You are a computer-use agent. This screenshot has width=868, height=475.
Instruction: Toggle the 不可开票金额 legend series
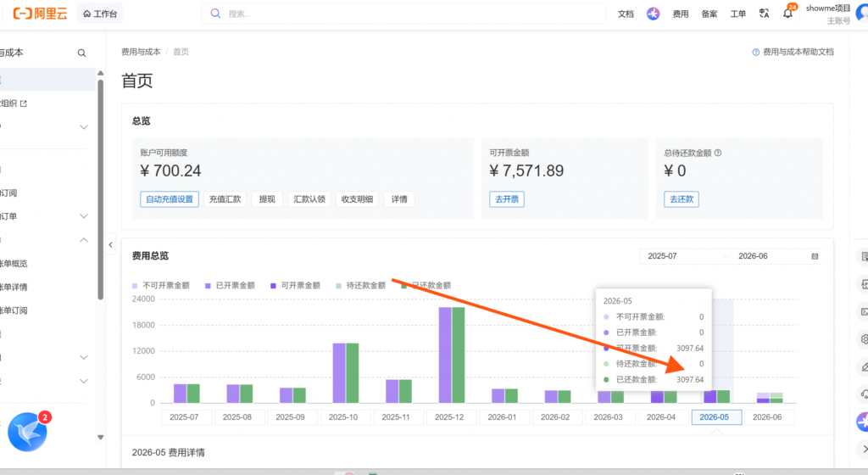coord(161,286)
